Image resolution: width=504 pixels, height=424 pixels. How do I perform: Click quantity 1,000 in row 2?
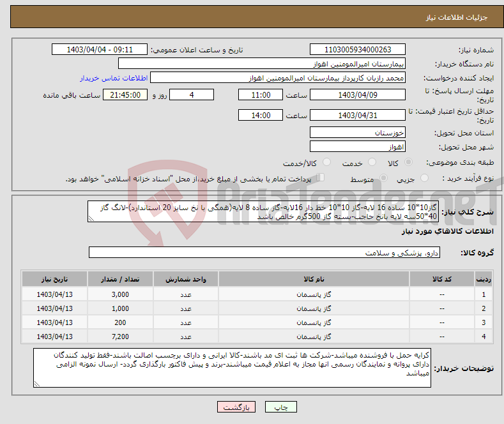click(120, 308)
